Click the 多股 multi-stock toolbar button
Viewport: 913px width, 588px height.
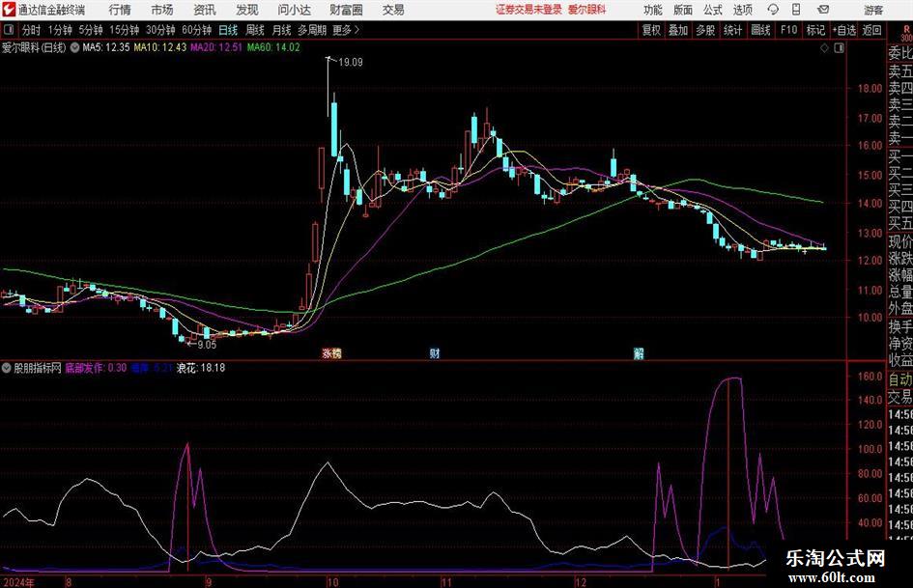pos(705,30)
